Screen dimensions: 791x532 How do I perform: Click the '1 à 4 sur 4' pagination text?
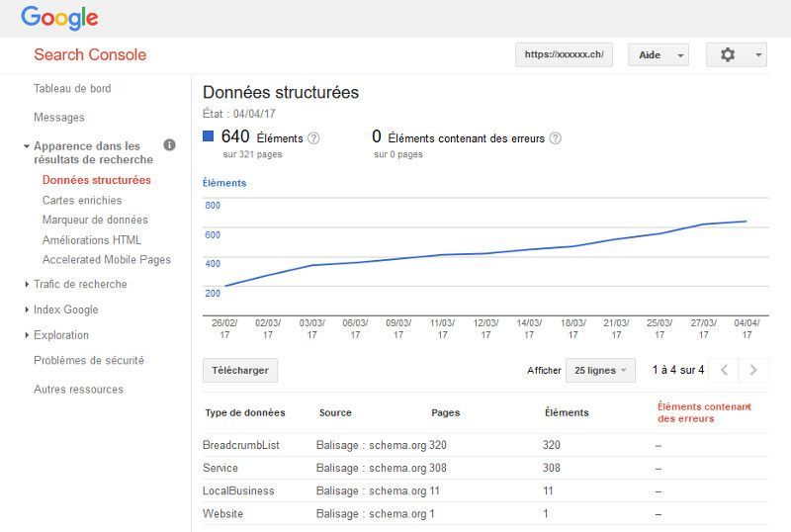[678, 370]
